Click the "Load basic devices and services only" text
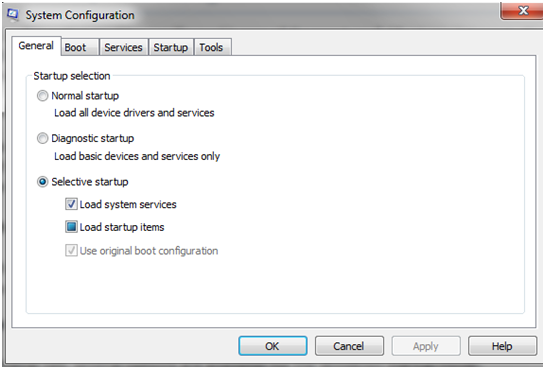545x369 pixels. coord(137,156)
